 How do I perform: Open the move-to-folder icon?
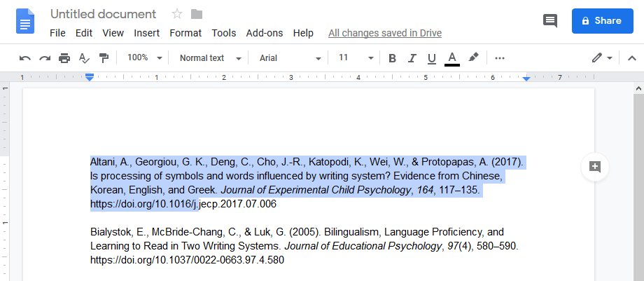coord(197,15)
